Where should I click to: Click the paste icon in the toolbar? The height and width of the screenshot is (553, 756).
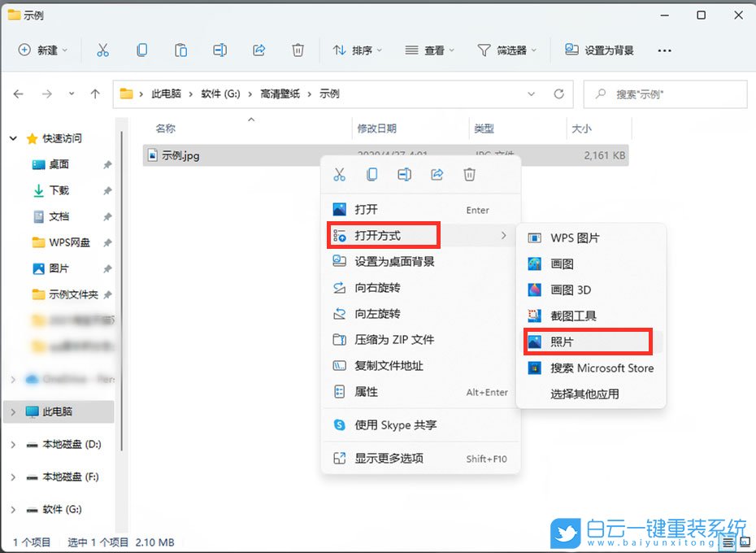(x=180, y=50)
